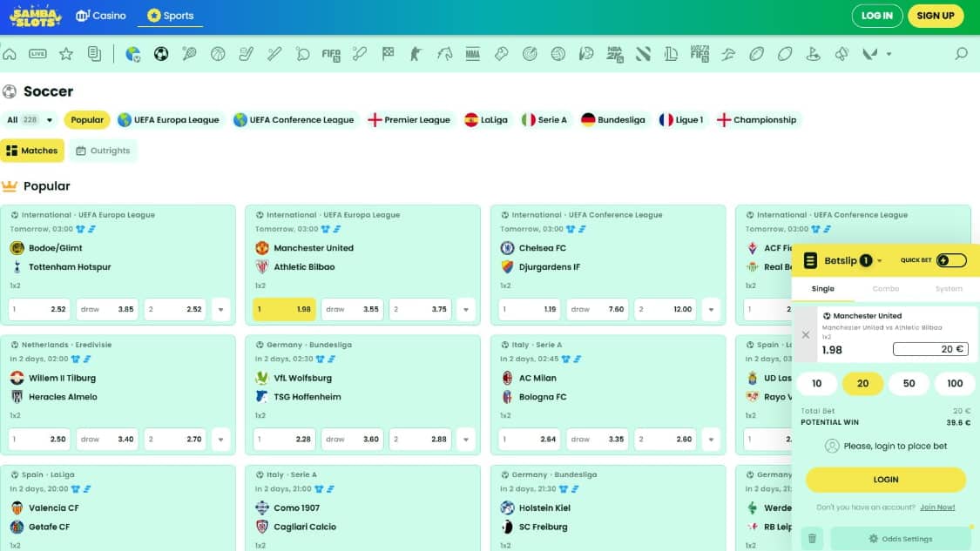Expand more markets for AC Milan match
The width and height of the screenshot is (980, 551).
tap(711, 440)
